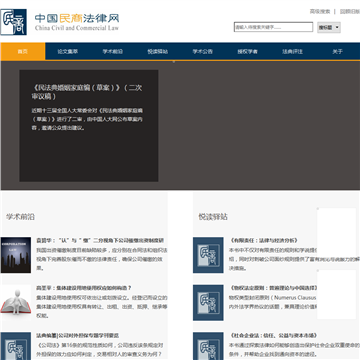Open the 《社会企业法：信任、公益与资本市场》 title
This screenshot has width=360, height=360.
click(273, 336)
